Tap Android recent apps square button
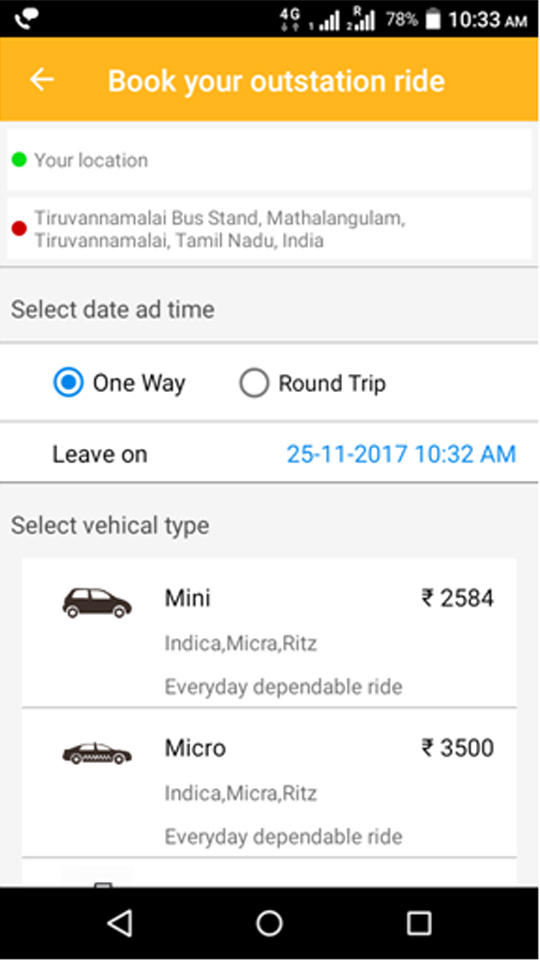The height and width of the screenshot is (960, 540). pyautogui.click(x=419, y=923)
